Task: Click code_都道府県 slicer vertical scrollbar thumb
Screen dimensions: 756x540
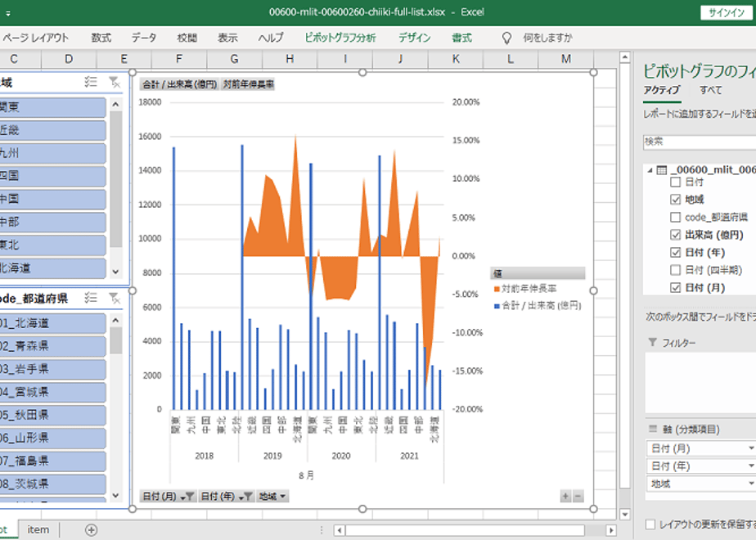Action: tap(115, 340)
